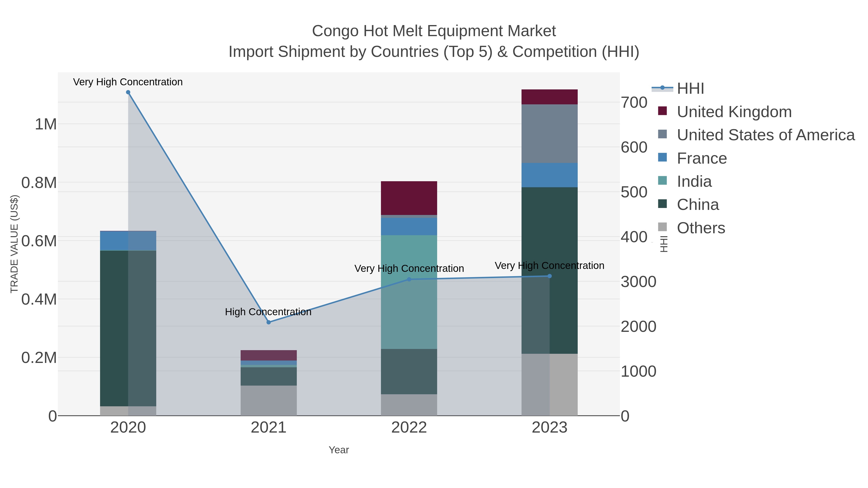Image resolution: width=868 pixels, height=488 pixels.
Task: Select the 2021 Others bar segment
Action: tap(269, 401)
